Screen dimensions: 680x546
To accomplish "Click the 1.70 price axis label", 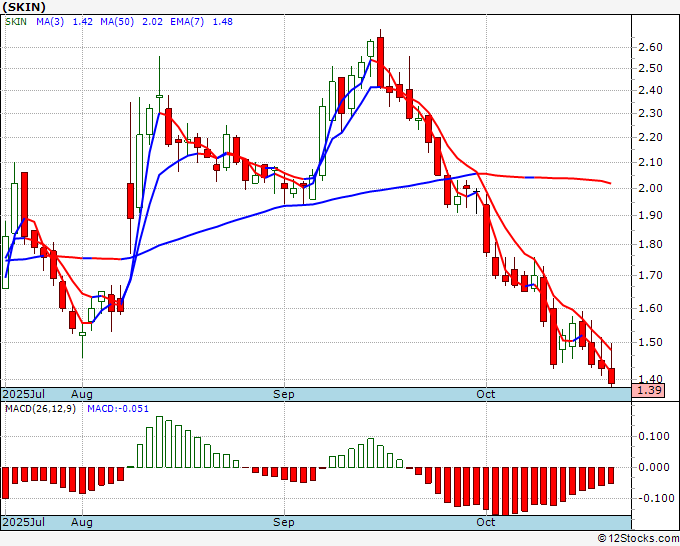I will click(650, 275).
